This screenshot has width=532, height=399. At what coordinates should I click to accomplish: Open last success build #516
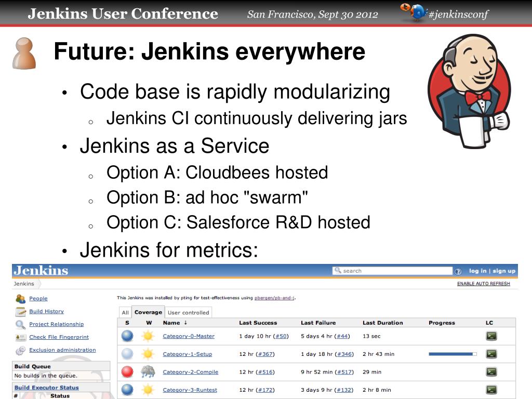(x=265, y=372)
